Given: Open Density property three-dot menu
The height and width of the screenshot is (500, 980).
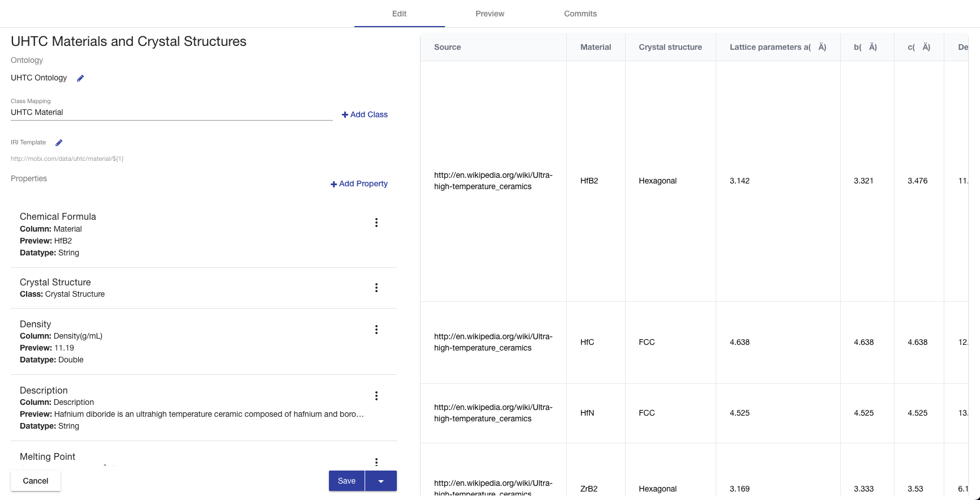Looking at the screenshot, I should [376, 330].
